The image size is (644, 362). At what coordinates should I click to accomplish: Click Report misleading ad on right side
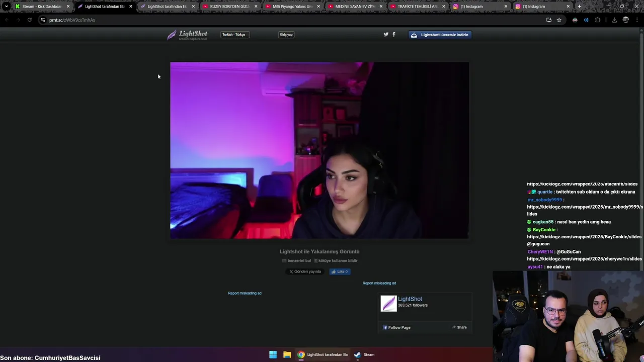pyautogui.click(x=379, y=283)
